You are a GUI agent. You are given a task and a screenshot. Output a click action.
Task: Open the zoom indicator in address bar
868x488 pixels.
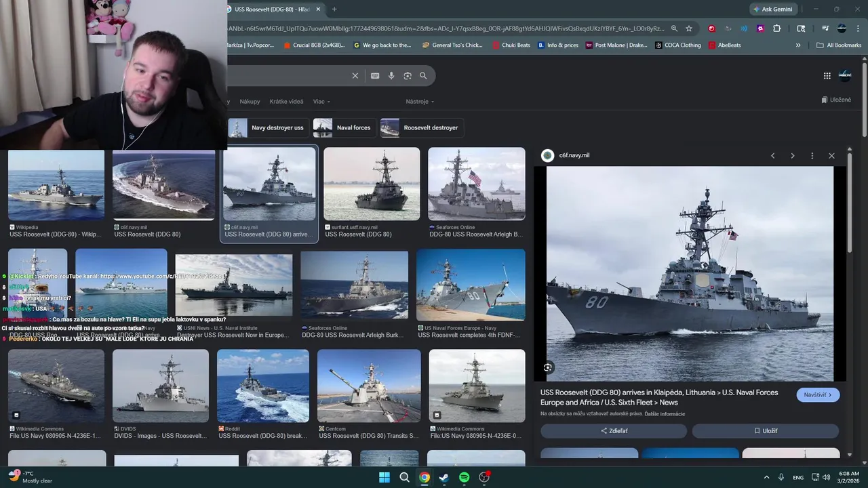pos(674,28)
